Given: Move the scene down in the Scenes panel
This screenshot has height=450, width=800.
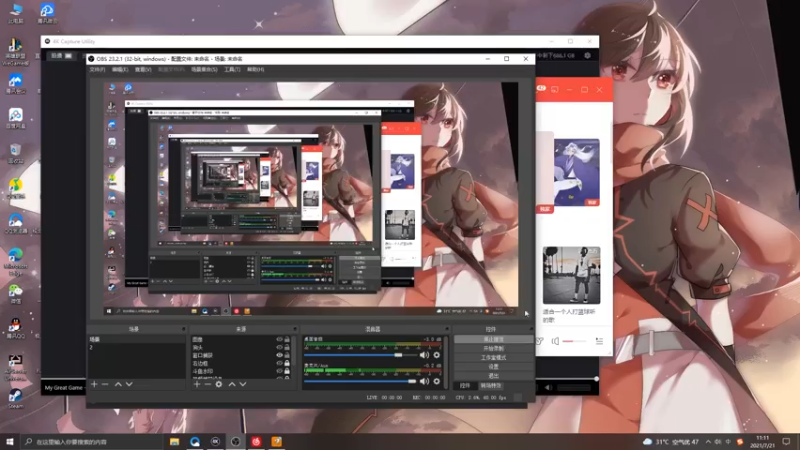Looking at the screenshot, I should [x=129, y=384].
